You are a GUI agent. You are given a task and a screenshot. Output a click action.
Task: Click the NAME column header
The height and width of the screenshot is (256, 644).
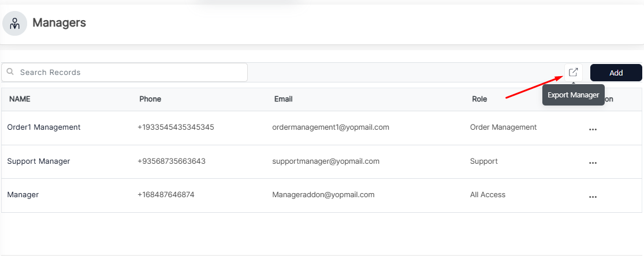click(x=20, y=99)
